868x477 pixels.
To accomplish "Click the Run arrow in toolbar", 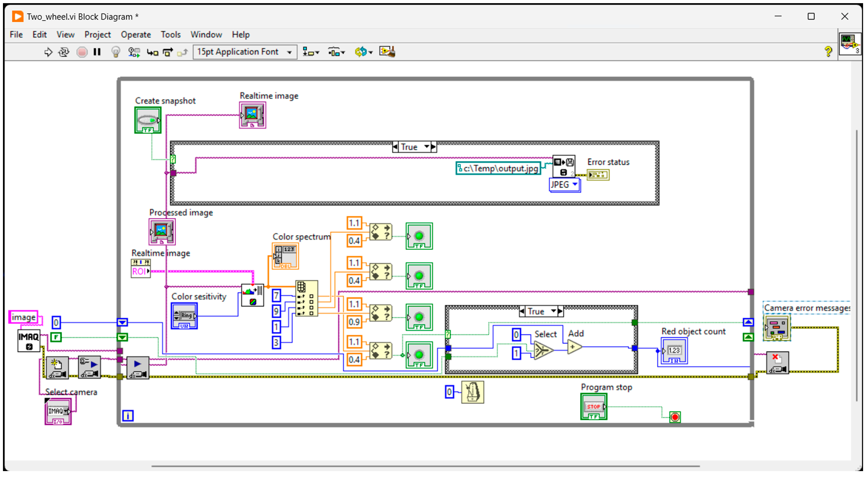I will tap(48, 52).
